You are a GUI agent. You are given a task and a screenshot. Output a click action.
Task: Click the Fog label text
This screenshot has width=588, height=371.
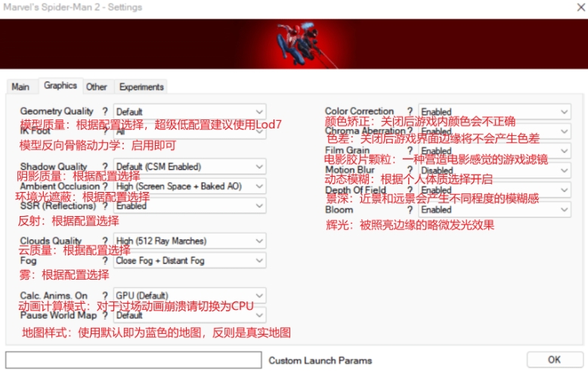coord(29,261)
